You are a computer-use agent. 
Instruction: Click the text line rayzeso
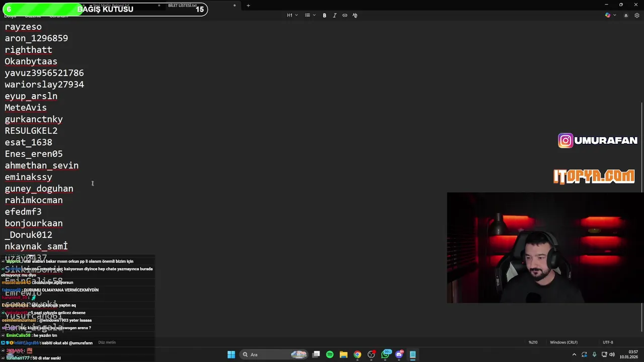coord(23,27)
